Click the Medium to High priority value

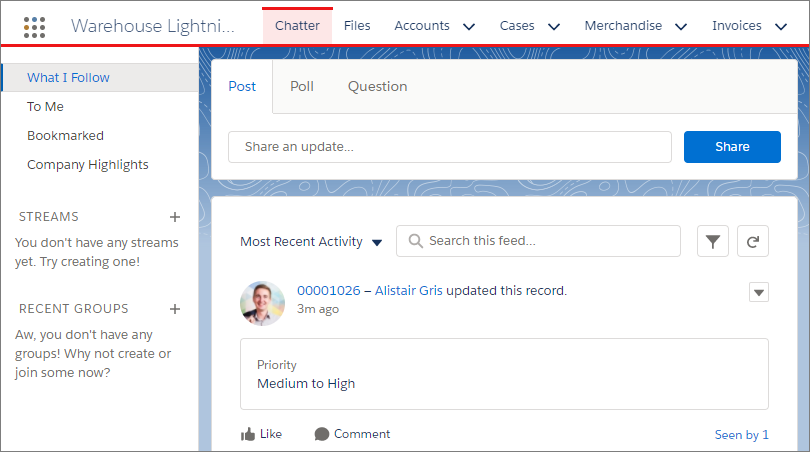pos(306,384)
